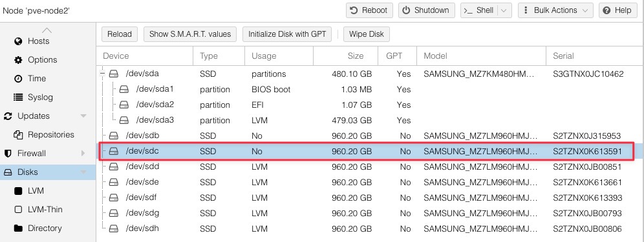The image size is (644, 242).
Task: Click the Shutdown button
Action: coord(426,10)
